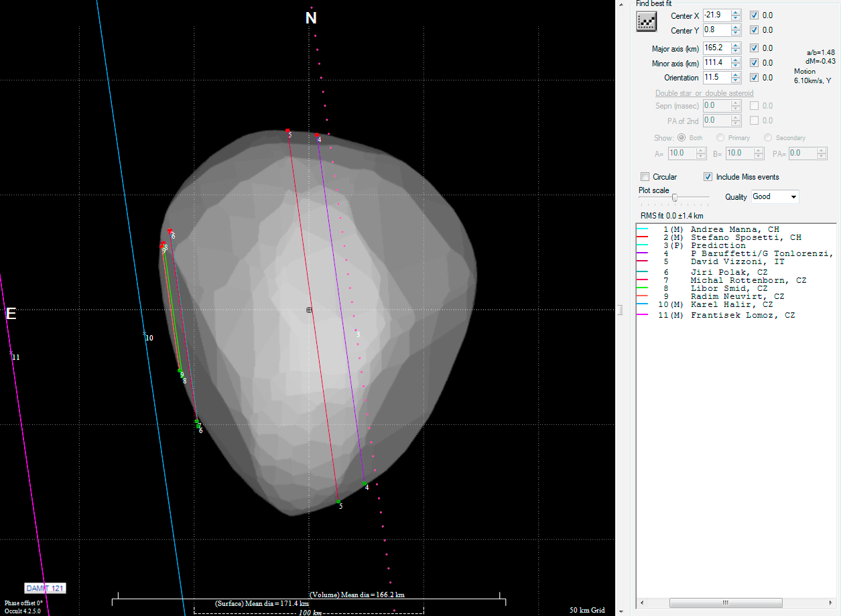Click the observer list horizontal scrollbar thumb
The height and width of the screenshot is (616, 841).
click(x=726, y=603)
